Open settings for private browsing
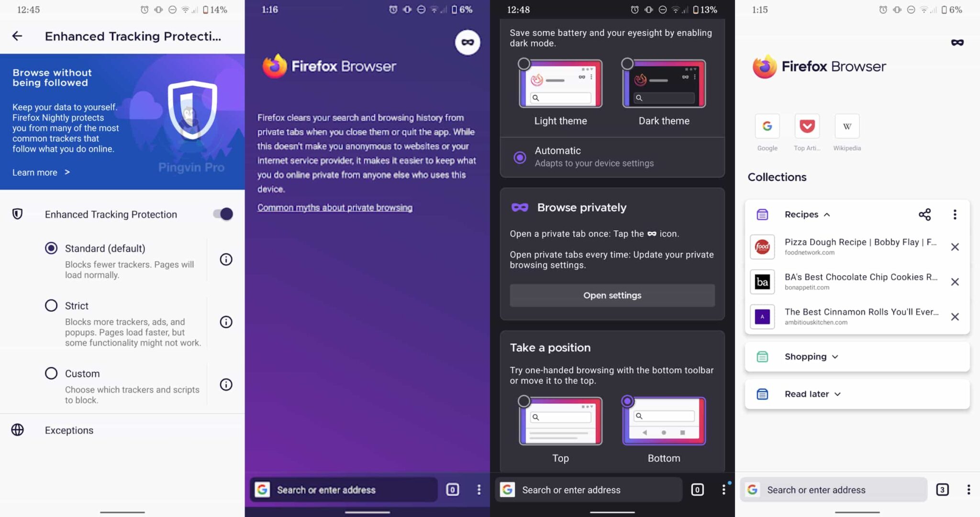The width and height of the screenshot is (980, 517). pyautogui.click(x=612, y=295)
